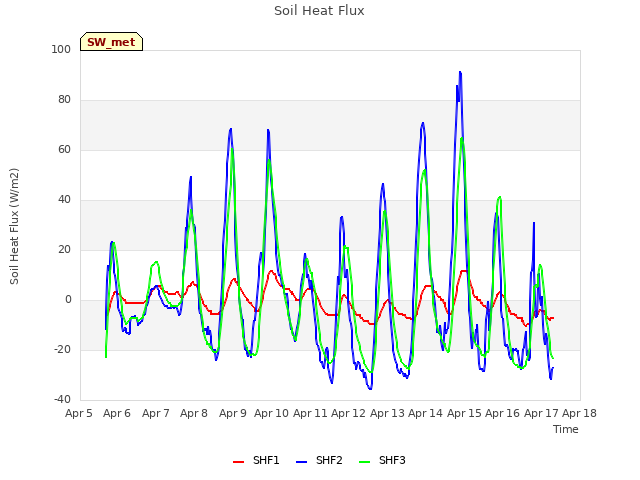Click the 'Apr 10' x-axis label

(x=271, y=413)
